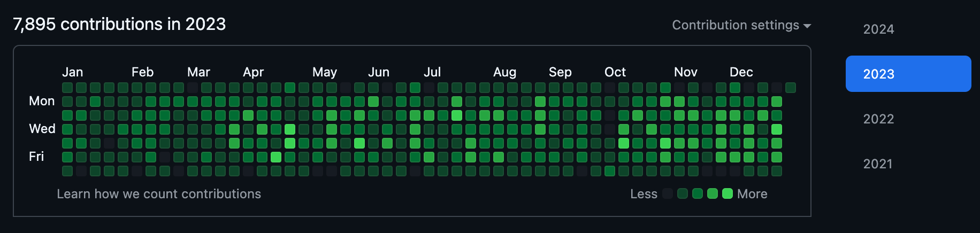View contributions for year 2022
Viewport: 980px width, 233px height.
click(x=878, y=119)
